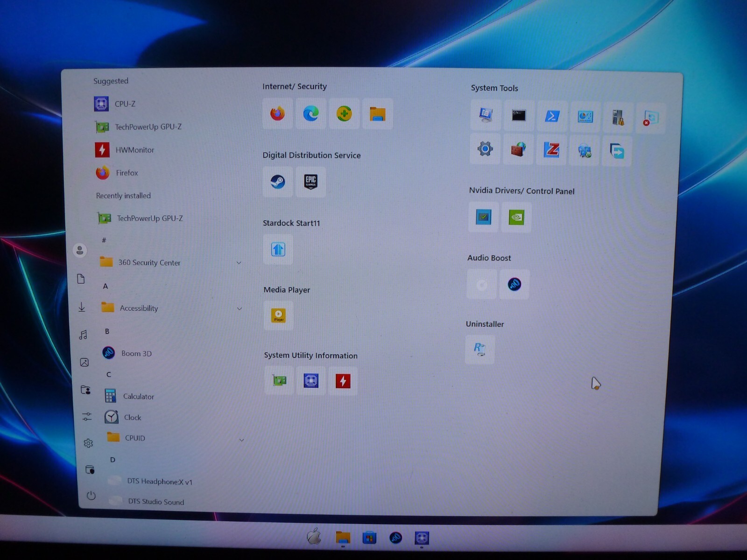Open the green Nvidia Control Panel tile
This screenshot has width=747, height=560.
tap(516, 217)
